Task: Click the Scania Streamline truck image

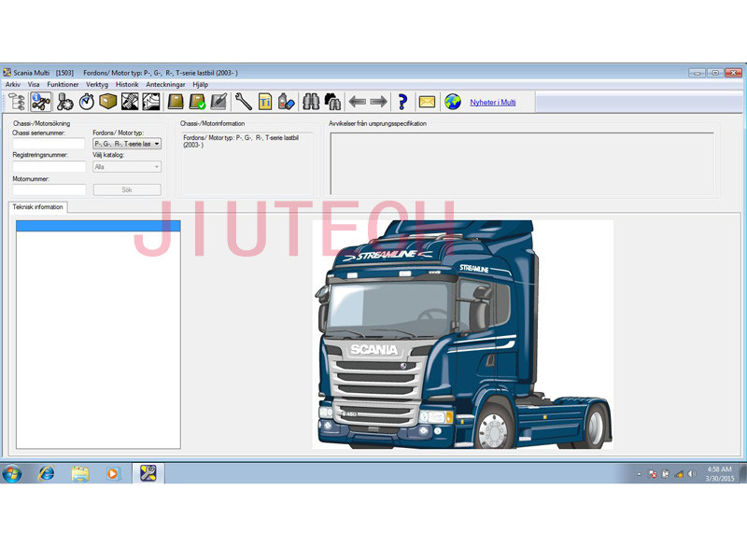Action: [x=463, y=334]
